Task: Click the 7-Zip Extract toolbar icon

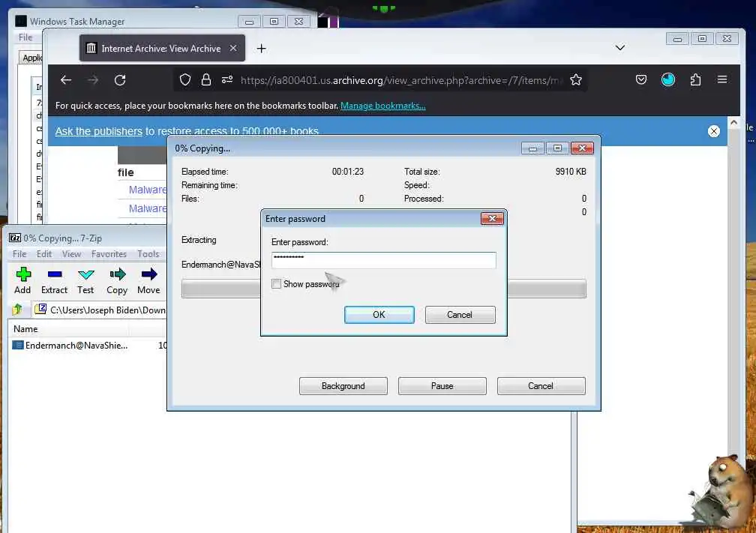Action: (x=54, y=280)
